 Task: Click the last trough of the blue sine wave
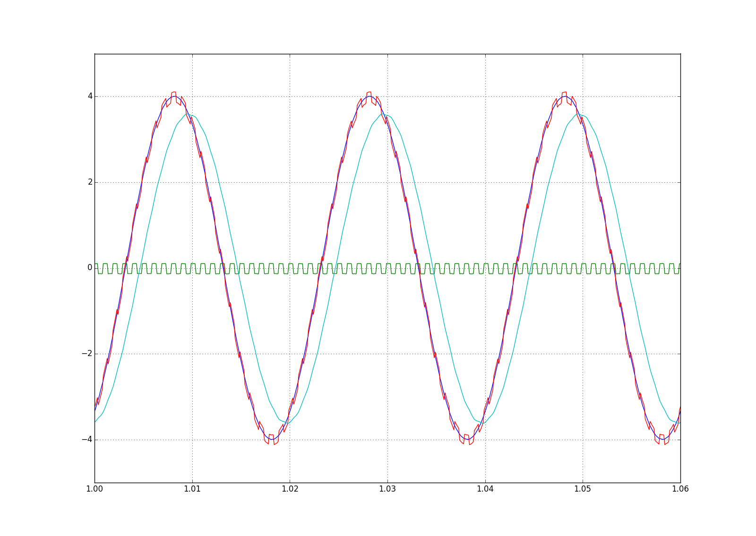tap(663, 439)
